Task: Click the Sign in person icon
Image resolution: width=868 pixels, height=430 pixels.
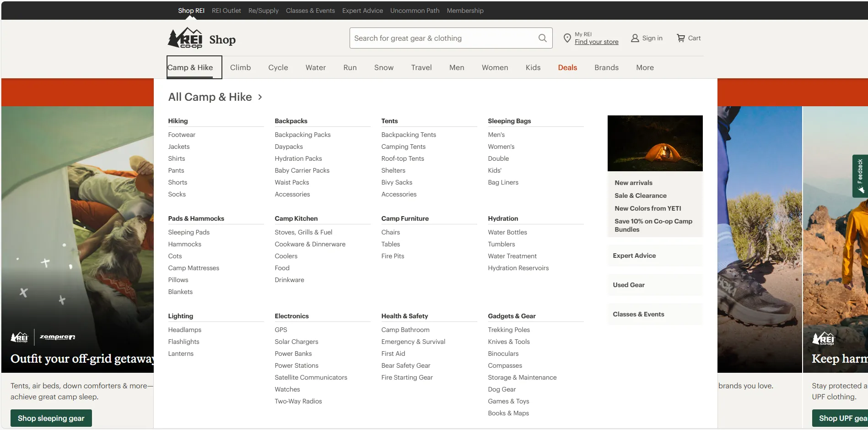Action: click(x=635, y=38)
